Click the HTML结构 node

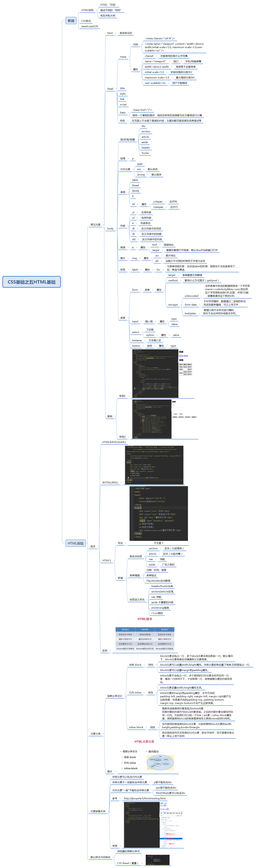click(x=87, y=10)
